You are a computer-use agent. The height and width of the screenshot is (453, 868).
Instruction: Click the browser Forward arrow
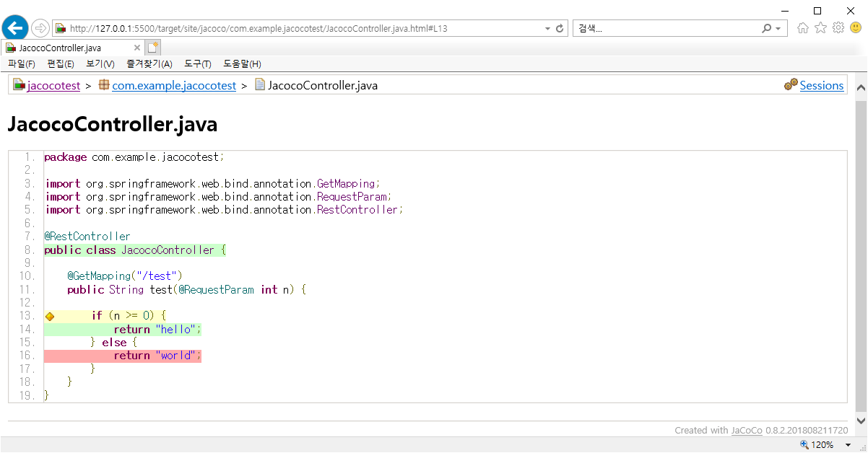(x=40, y=28)
